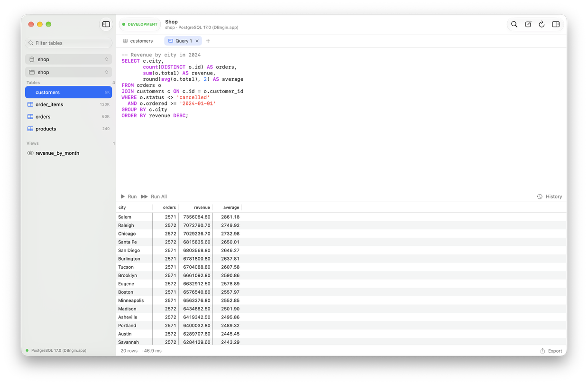Open the search magnifier in toolbar
The image size is (588, 384).
(514, 24)
